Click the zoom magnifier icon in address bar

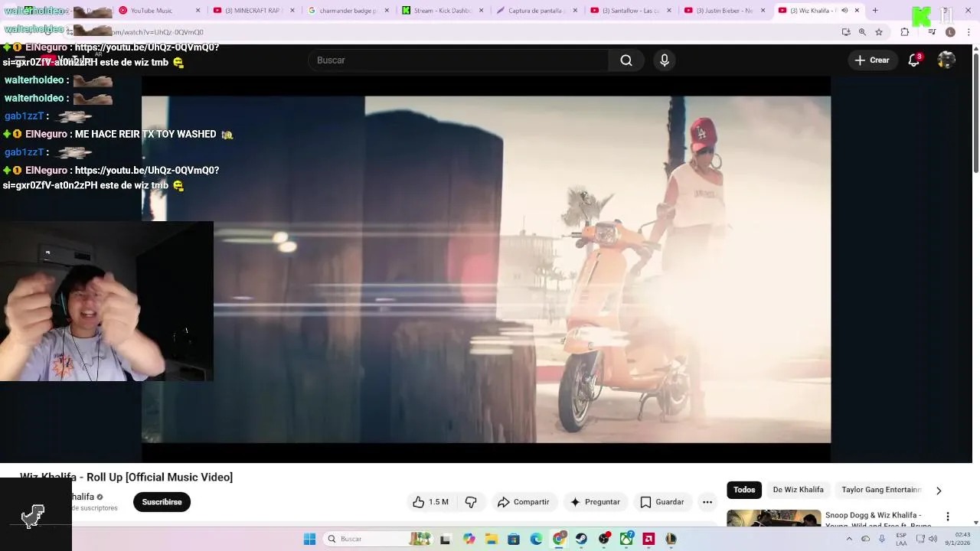862,32
